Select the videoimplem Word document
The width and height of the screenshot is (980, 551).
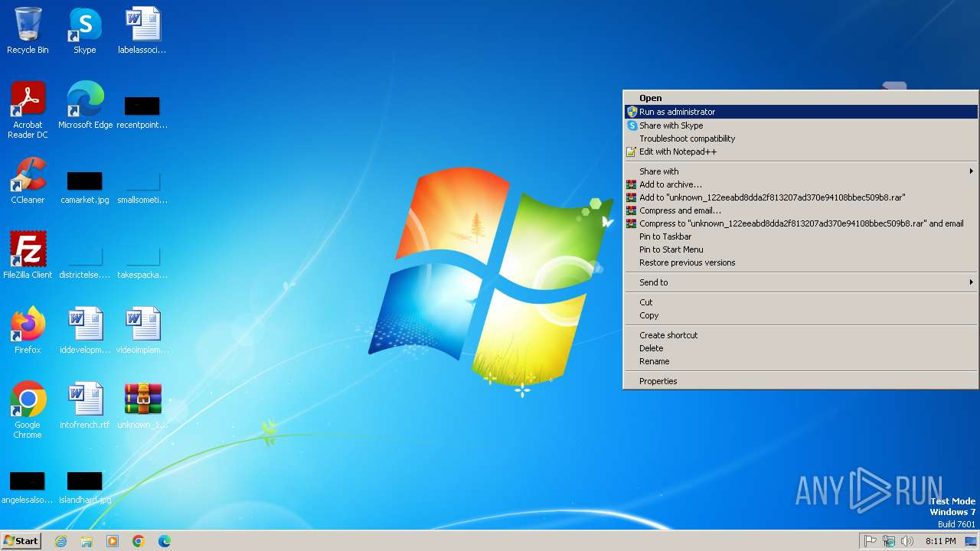click(142, 331)
